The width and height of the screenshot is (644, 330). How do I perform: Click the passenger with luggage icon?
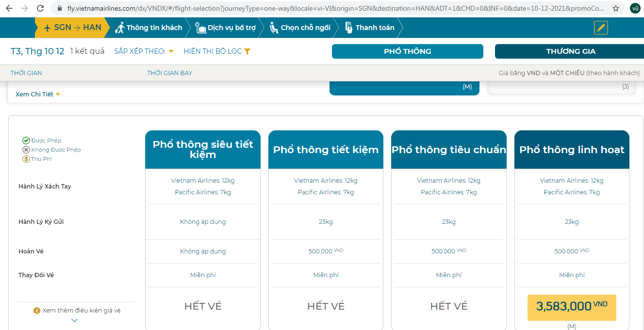(119, 28)
